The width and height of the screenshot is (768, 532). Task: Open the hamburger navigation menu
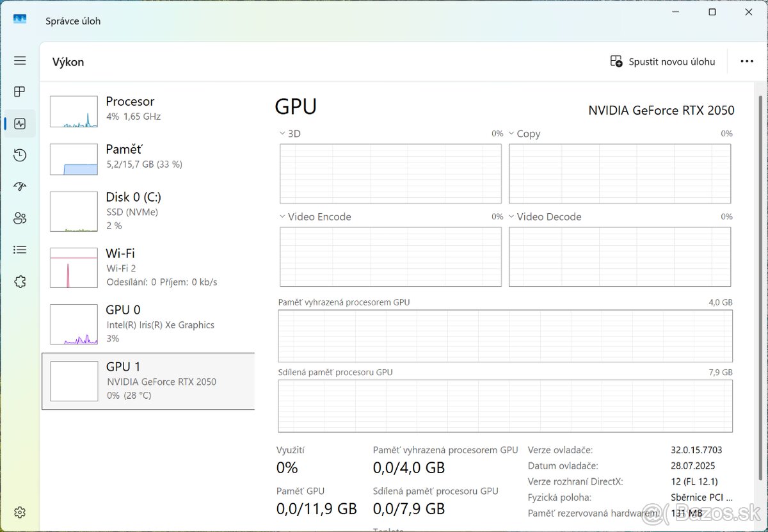point(20,61)
